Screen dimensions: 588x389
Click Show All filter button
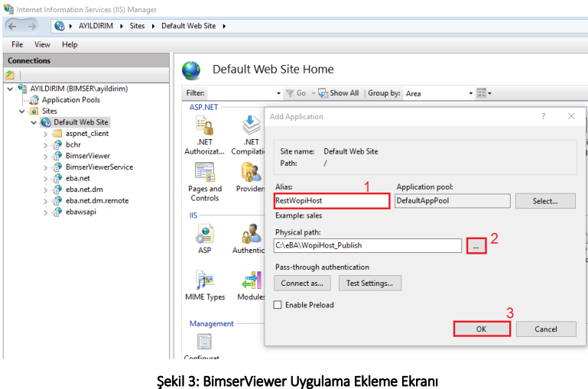click(339, 93)
